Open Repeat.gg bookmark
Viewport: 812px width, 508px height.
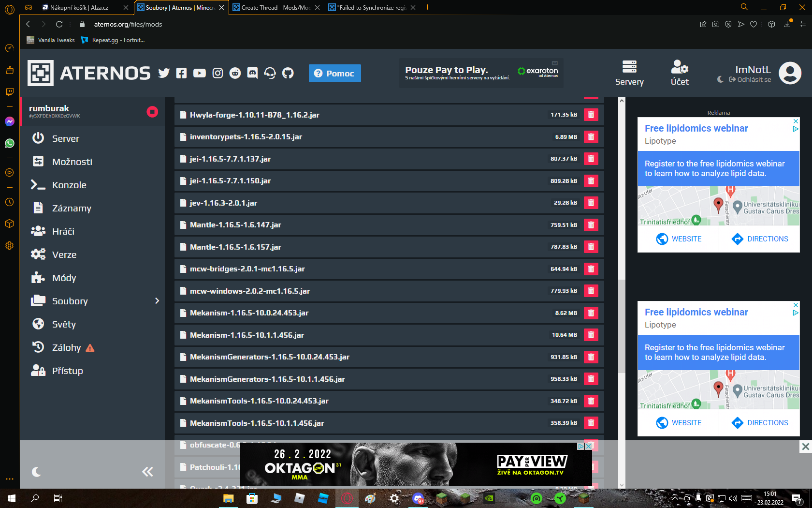pyautogui.click(x=113, y=40)
